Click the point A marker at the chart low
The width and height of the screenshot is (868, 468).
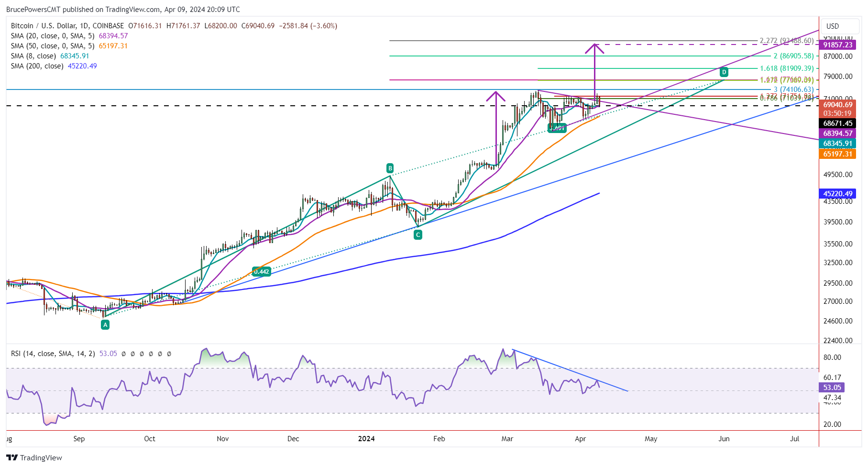click(x=105, y=324)
